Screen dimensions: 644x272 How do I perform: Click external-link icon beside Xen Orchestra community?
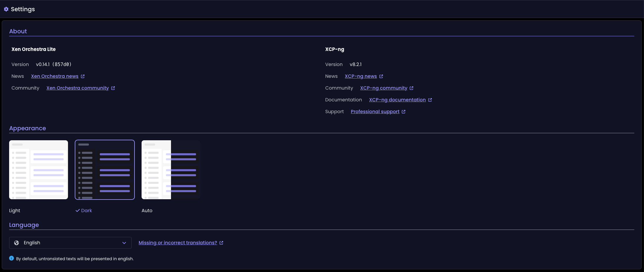[x=113, y=88]
